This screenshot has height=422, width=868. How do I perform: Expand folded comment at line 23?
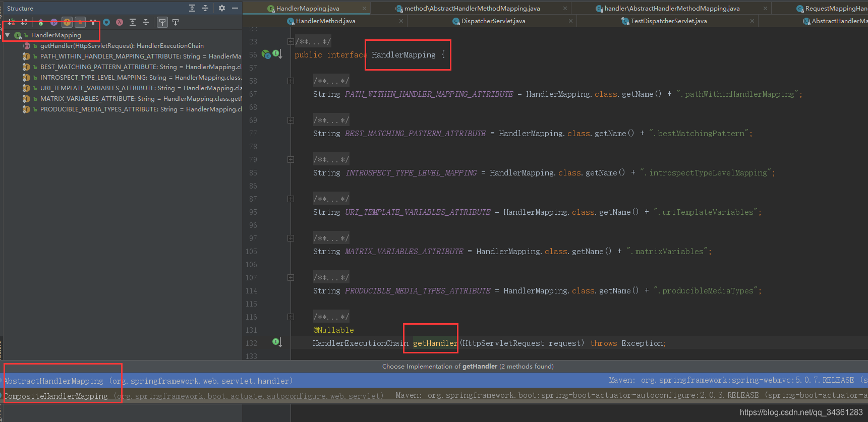291,41
